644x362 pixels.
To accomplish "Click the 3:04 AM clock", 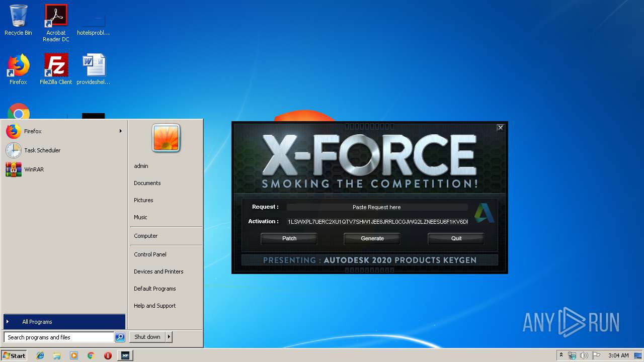I will [618, 355].
